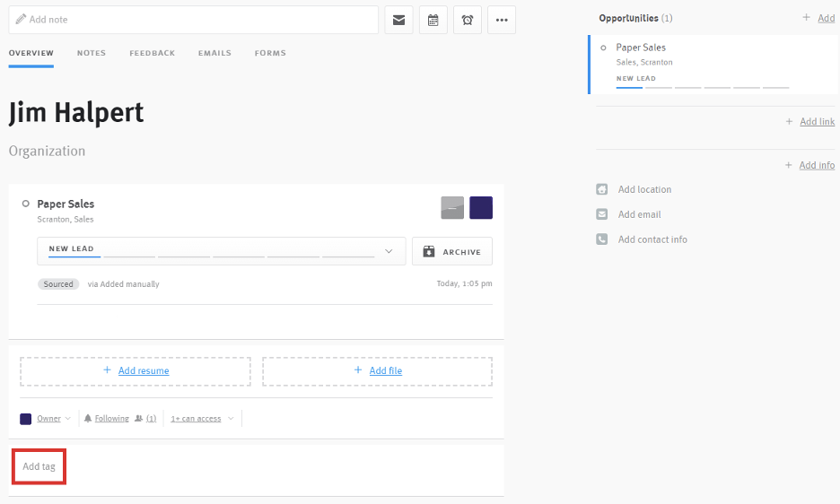The image size is (840, 504).
Task: Click the Following link
Action: [112, 418]
